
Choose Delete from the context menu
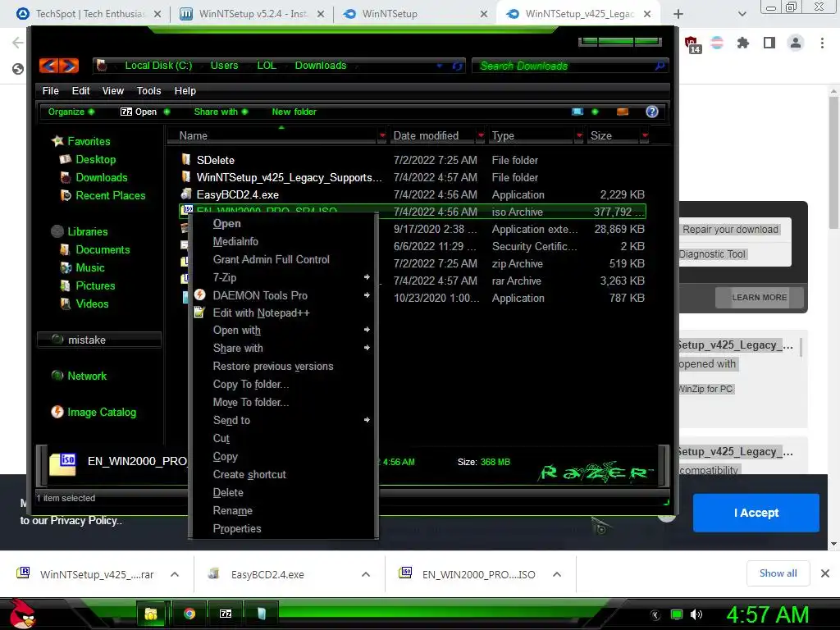click(x=228, y=492)
